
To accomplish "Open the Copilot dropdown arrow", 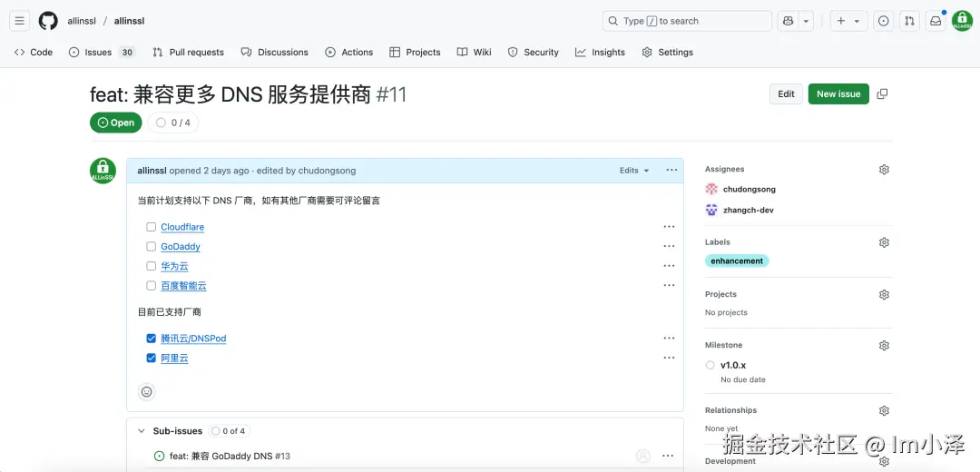I will pyautogui.click(x=807, y=21).
